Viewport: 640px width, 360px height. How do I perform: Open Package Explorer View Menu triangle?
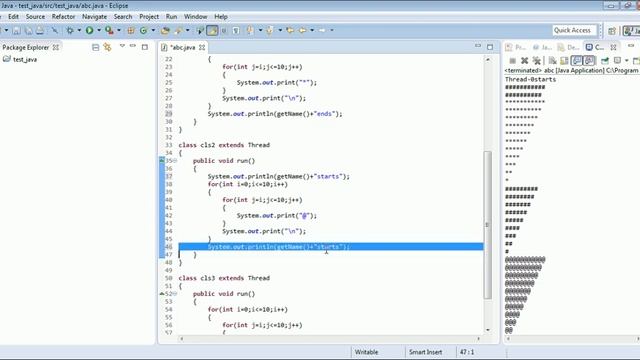[122, 46]
